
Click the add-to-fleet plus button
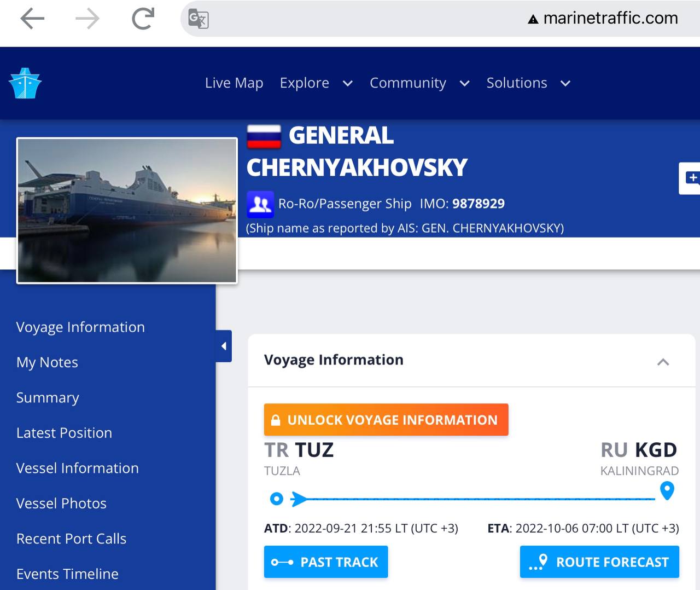coord(691,178)
